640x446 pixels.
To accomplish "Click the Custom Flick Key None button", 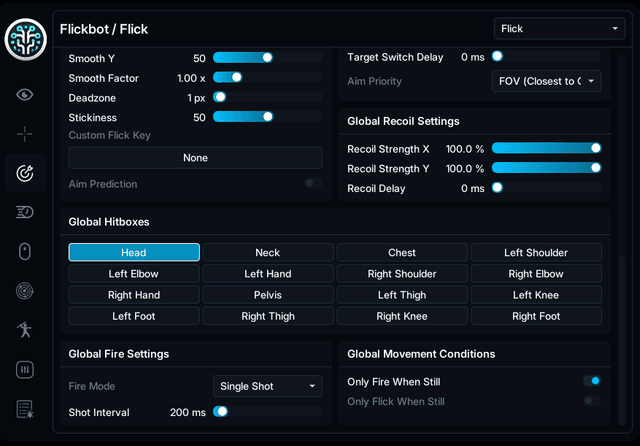I will coord(195,158).
